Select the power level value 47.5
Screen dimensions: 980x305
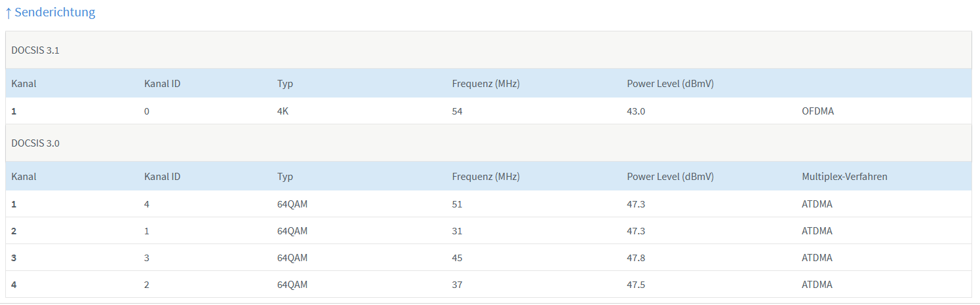tap(636, 285)
